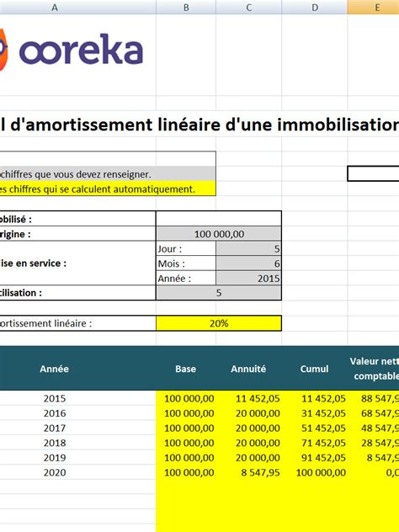The width and height of the screenshot is (399, 532).
Task: Select column C header
Action: pos(248,7)
